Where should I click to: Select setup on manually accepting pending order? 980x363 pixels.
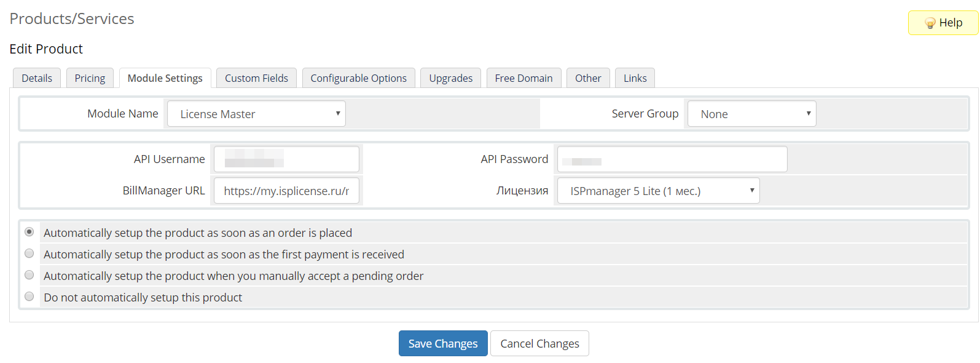29,275
